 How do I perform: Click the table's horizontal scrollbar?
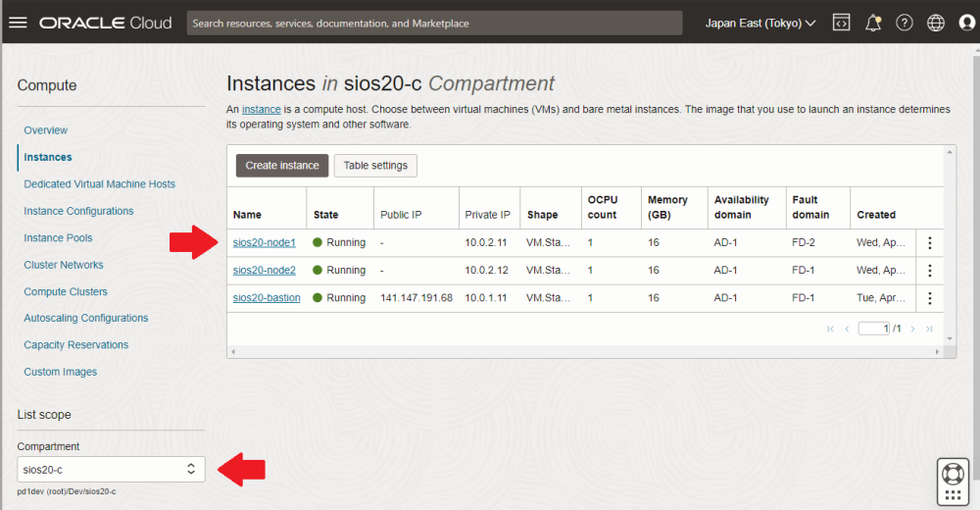[x=585, y=352]
